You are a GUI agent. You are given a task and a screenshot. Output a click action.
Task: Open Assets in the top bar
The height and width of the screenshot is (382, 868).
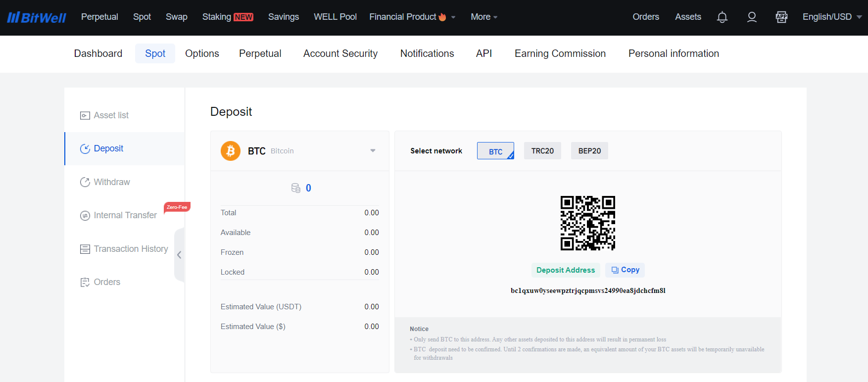coord(688,17)
